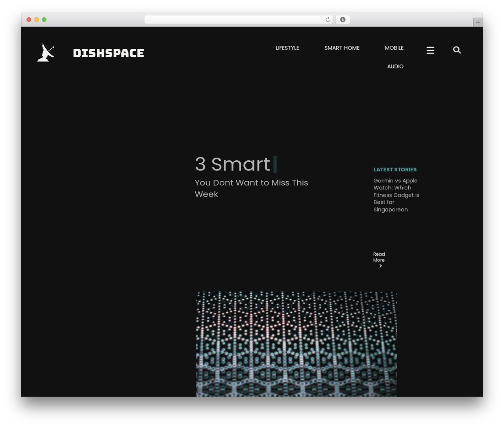The image size is (504, 427).
Task: Click the green fullscreen window button
Action: [x=44, y=20]
